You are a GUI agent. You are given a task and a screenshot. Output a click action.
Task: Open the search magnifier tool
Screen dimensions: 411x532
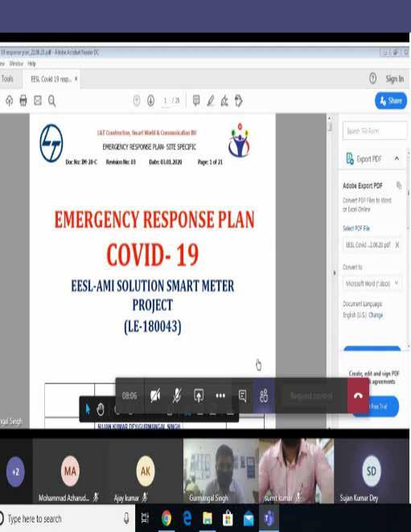(51, 100)
